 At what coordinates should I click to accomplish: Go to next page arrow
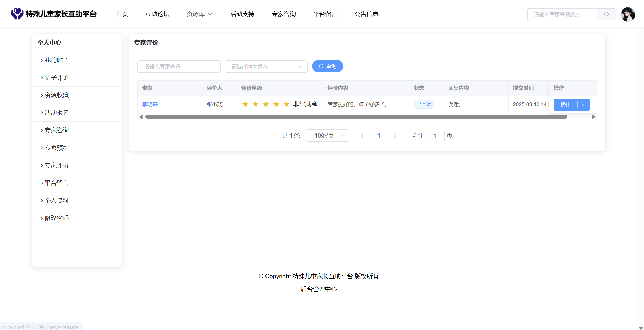point(395,136)
